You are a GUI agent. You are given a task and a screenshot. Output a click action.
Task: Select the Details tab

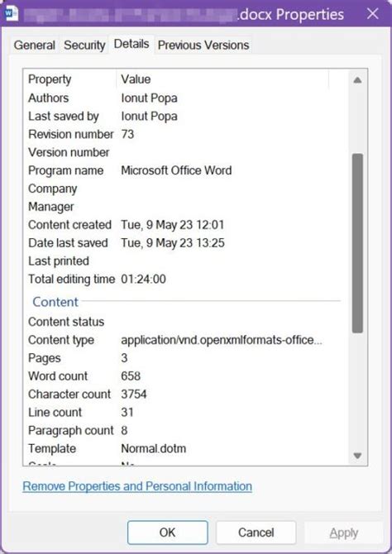[131, 44]
